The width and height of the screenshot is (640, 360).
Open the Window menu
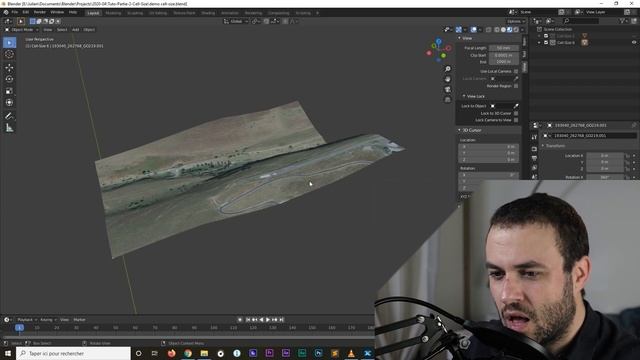[x=57, y=12]
